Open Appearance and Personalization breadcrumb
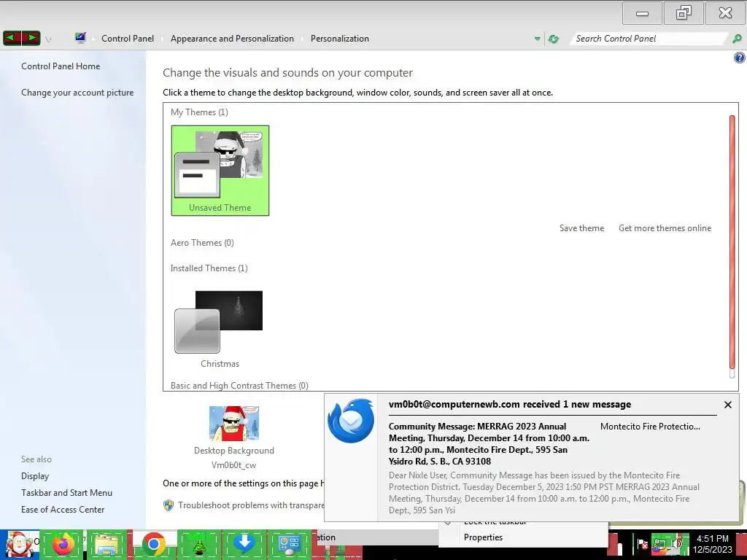Screen dimensions: 747x560 click(x=232, y=39)
